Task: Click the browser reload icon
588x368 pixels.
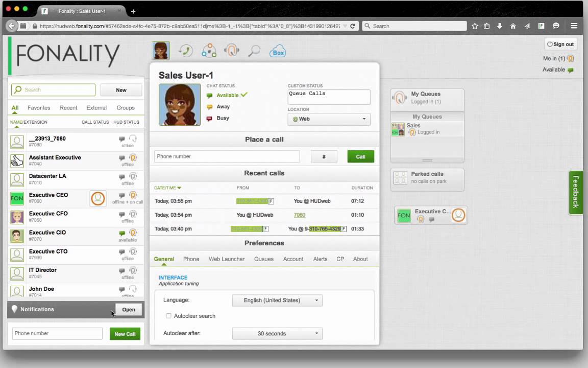Action: click(x=353, y=26)
